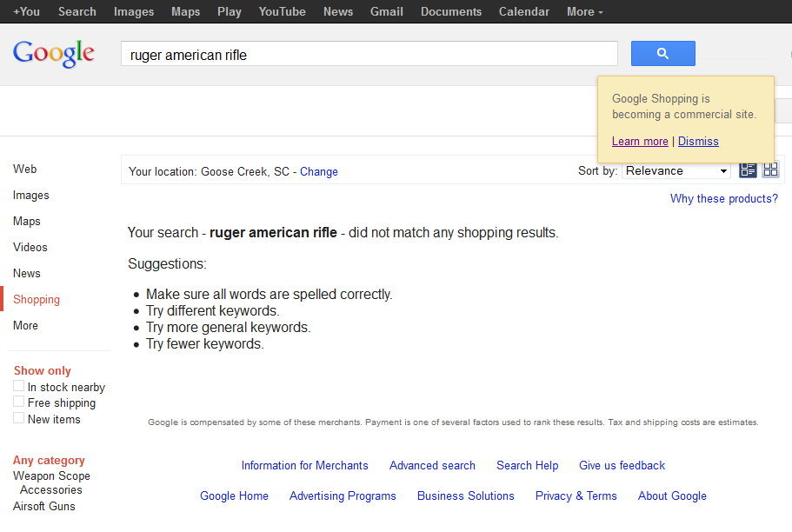Open Advanced search
Viewport: 792px width, 532px height.
(432, 465)
